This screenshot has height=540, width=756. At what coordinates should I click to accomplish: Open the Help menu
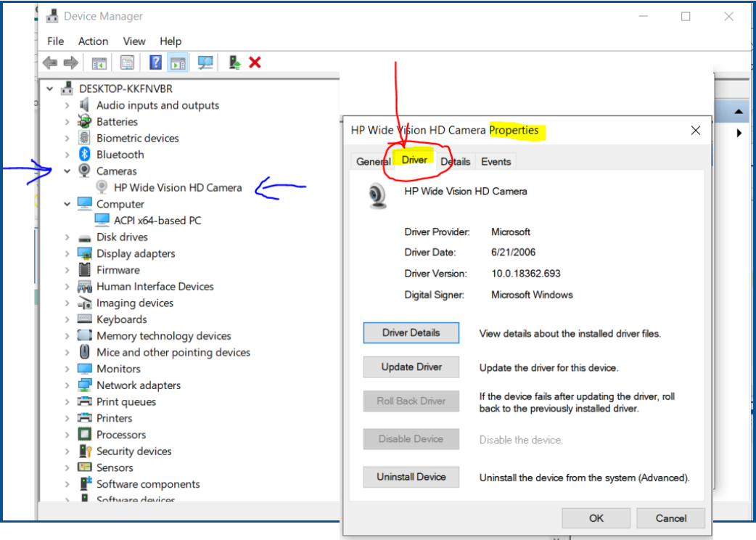tap(170, 41)
